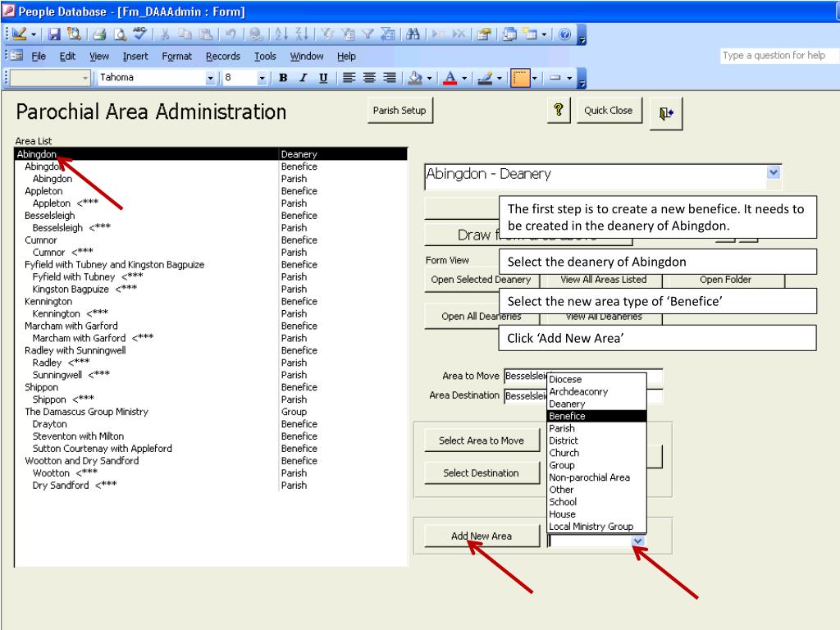Select 'Kingston Bagpuize' in the Area List
The image size is (840, 630).
click(x=211, y=290)
